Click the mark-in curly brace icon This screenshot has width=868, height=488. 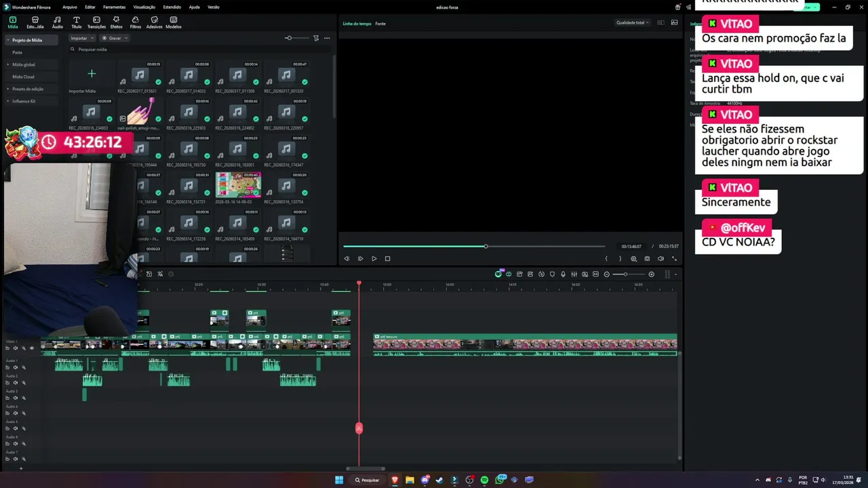tap(606, 258)
